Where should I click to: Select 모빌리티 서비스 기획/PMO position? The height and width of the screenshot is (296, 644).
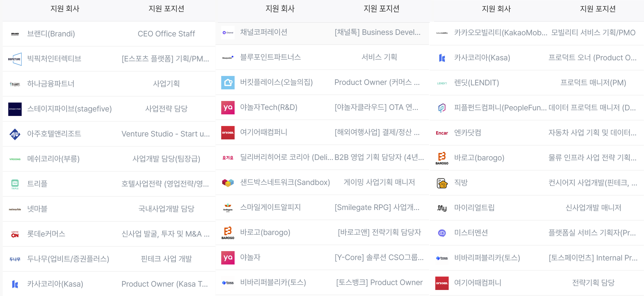pos(593,33)
